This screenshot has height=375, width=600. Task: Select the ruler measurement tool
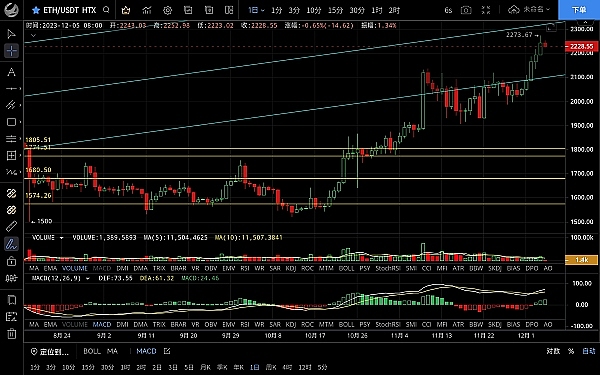(11, 227)
